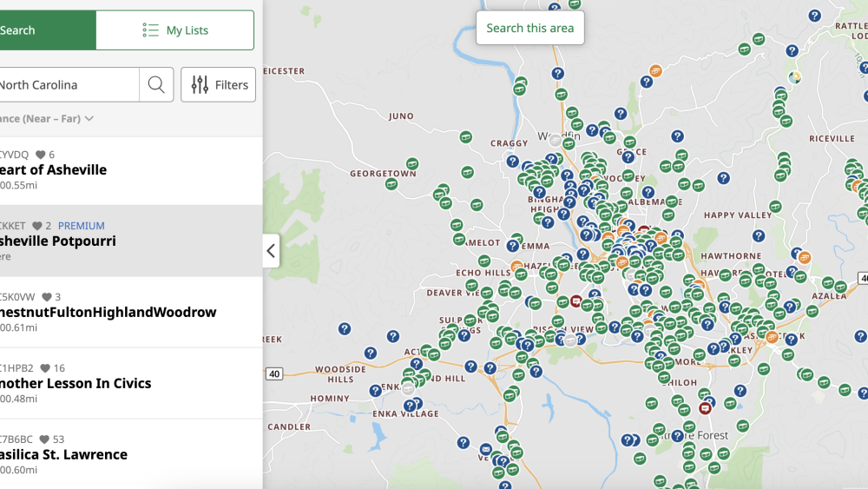The image size is (868, 489).
Task: Switch to the My Lists tab
Action: pos(175,30)
